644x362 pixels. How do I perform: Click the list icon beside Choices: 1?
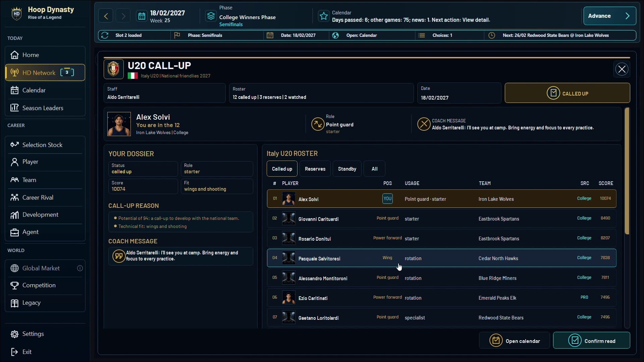[x=422, y=35]
